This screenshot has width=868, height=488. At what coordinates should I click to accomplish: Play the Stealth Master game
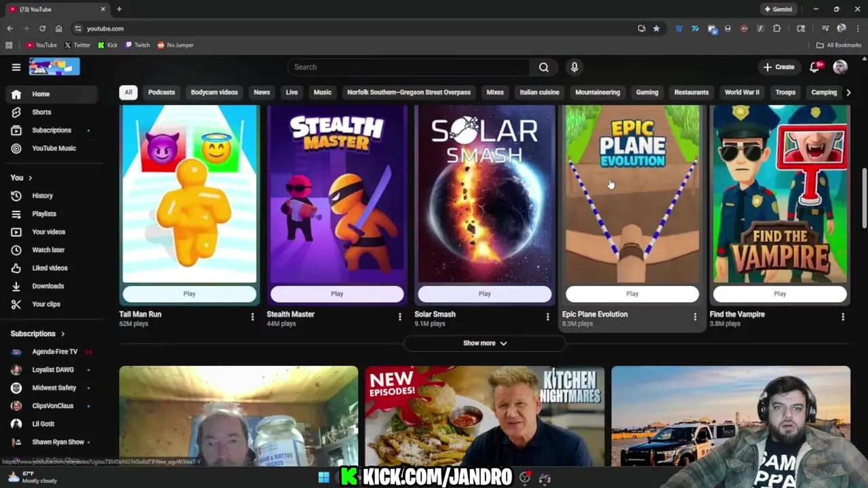pyautogui.click(x=337, y=293)
